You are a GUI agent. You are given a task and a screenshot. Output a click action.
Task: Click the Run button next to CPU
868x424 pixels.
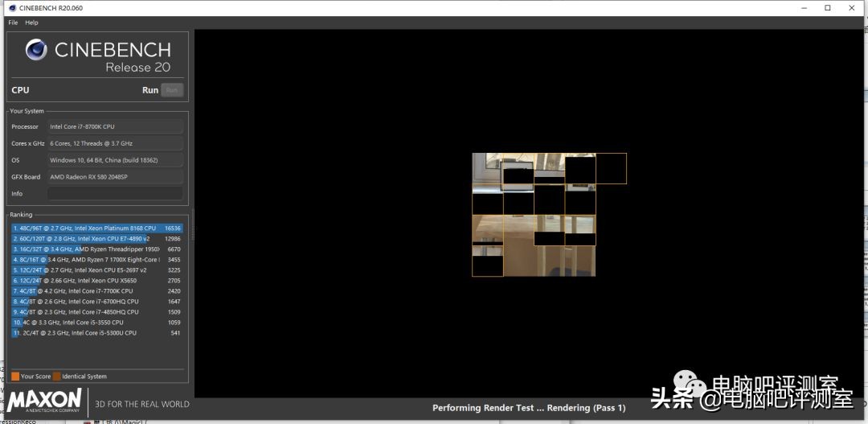click(x=172, y=90)
